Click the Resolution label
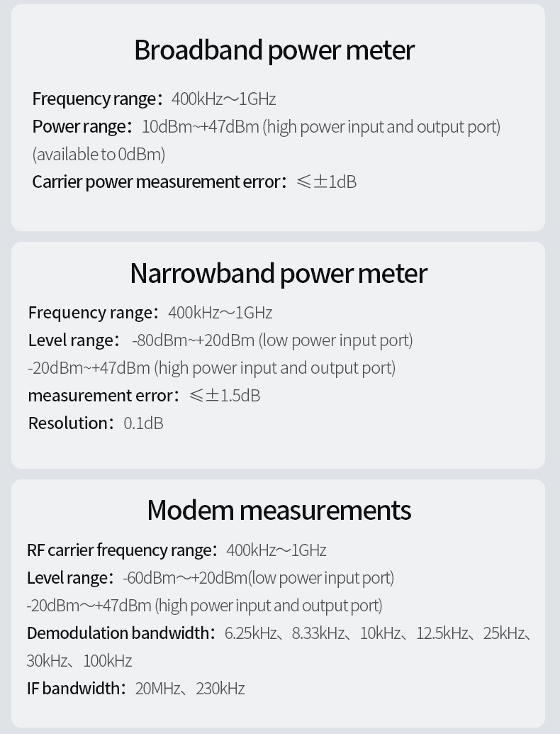Viewport: 560px width, 734px height. click(69, 423)
